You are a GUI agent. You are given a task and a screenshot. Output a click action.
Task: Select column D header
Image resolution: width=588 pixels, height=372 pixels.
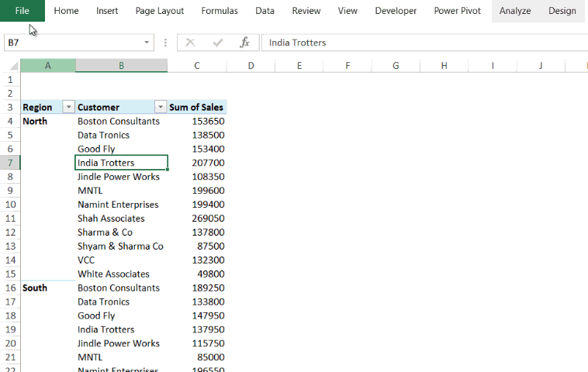(251, 66)
